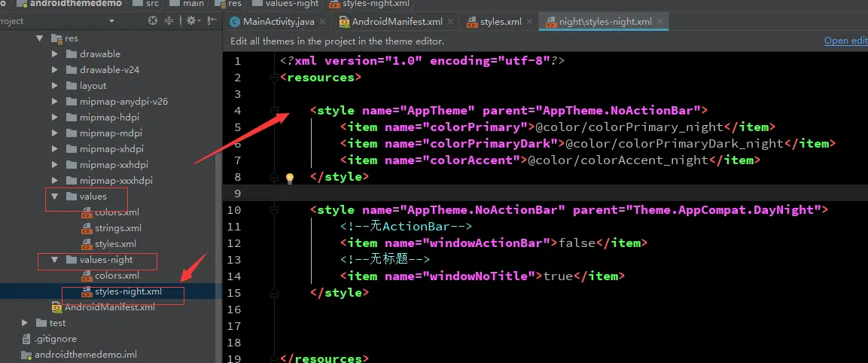Click the fold end marker on line 8

(x=274, y=177)
